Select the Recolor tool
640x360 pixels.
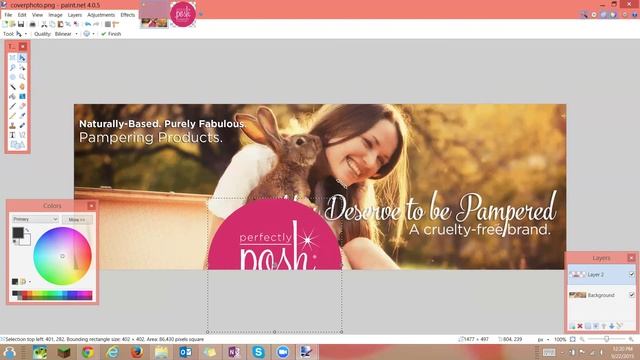coord(22,125)
